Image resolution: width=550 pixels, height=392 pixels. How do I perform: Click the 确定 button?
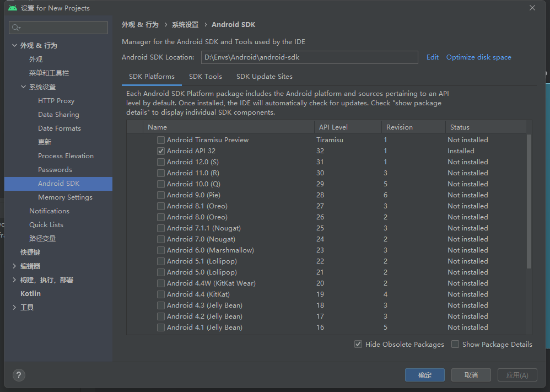click(425, 375)
